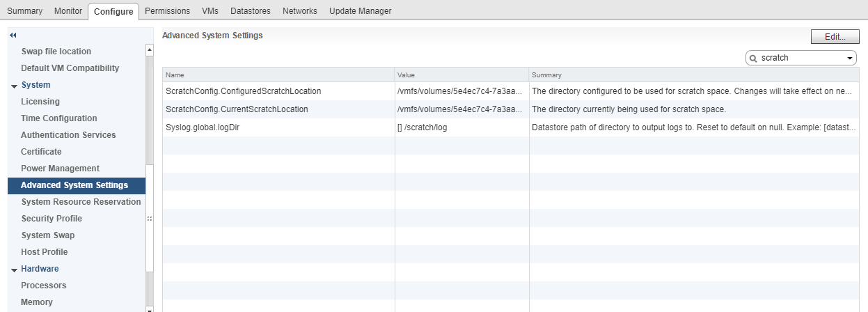Select the System section heading
The image size is (868, 312).
click(35, 85)
